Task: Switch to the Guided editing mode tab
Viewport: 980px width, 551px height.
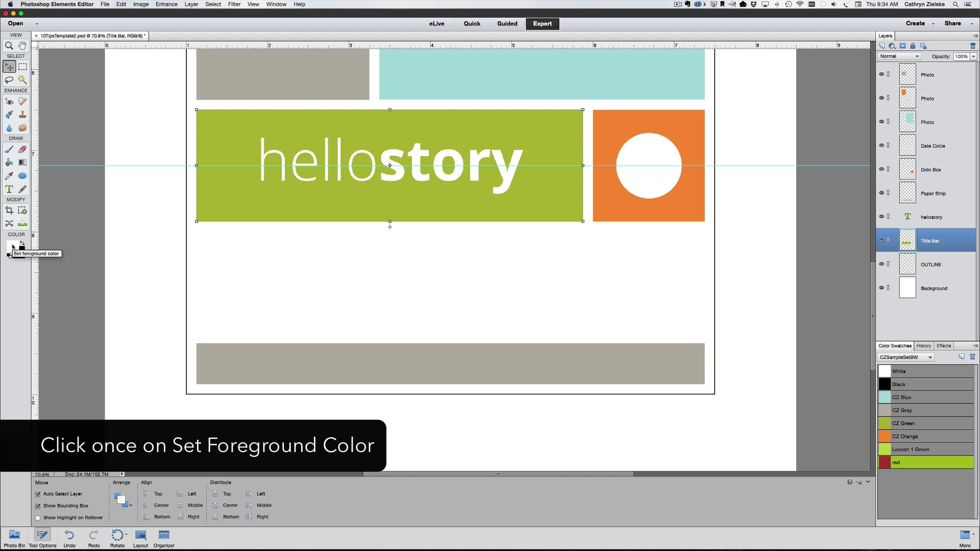Action: [x=507, y=23]
